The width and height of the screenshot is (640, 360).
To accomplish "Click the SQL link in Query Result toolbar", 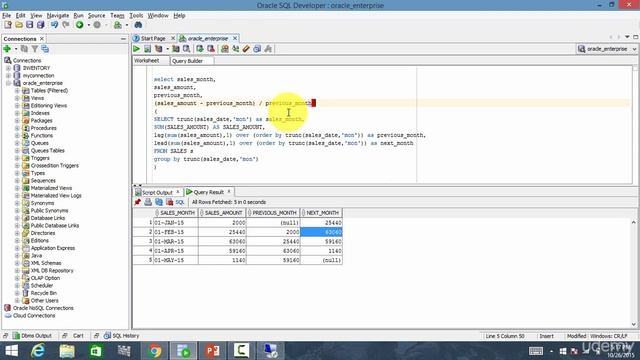I will tap(180, 202).
